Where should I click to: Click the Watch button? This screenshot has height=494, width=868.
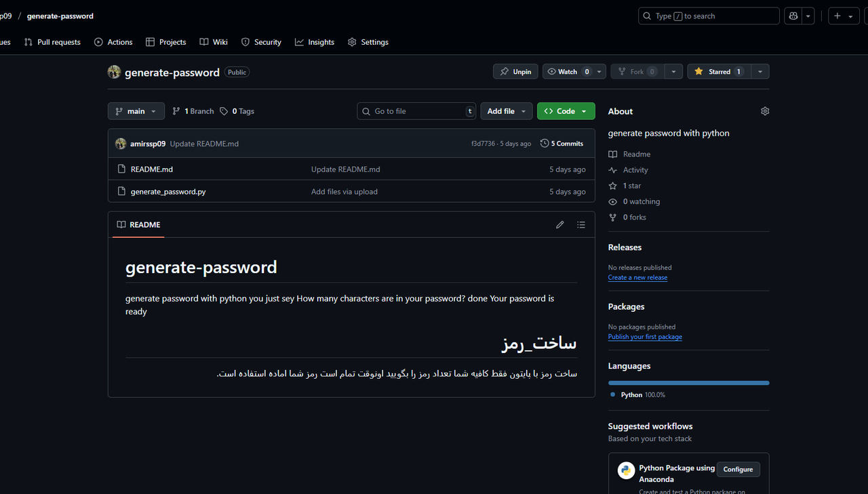568,72
